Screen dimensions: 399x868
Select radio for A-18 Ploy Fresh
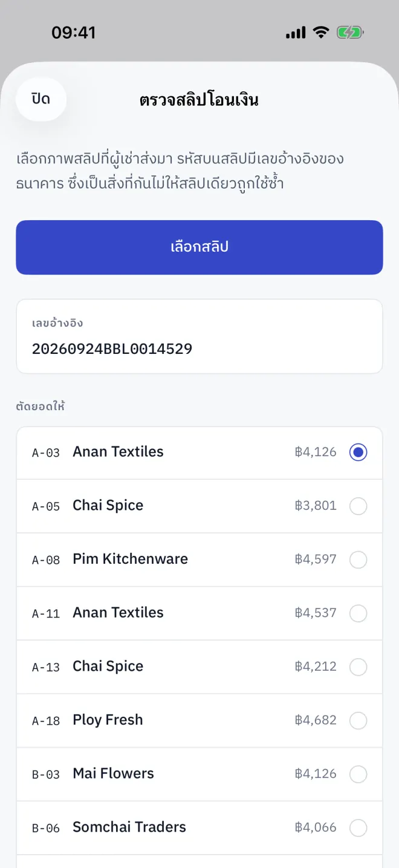(358, 720)
